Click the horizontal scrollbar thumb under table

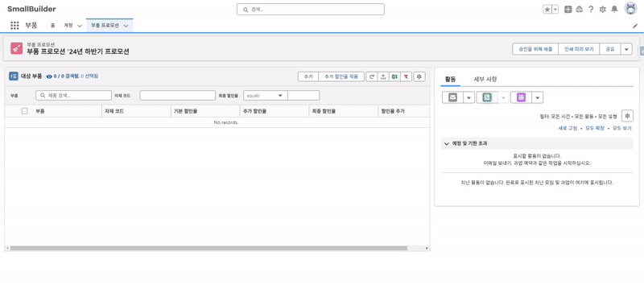pyautogui.click(x=208, y=249)
